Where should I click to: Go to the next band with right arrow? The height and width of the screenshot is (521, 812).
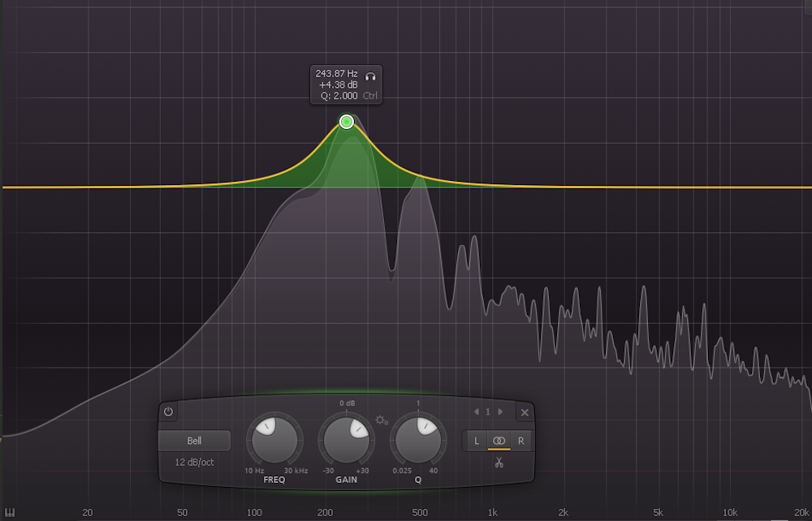tap(500, 412)
